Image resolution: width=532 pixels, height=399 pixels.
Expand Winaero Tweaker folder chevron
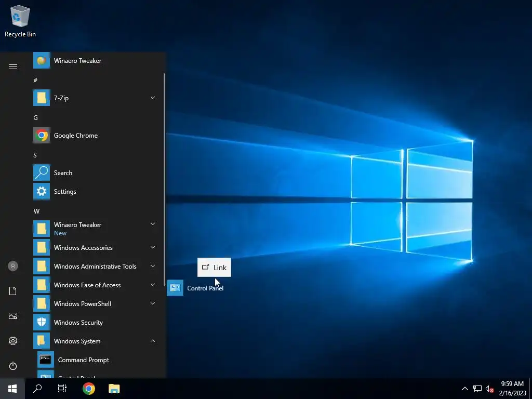pyautogui.click(x=153, y=224)
